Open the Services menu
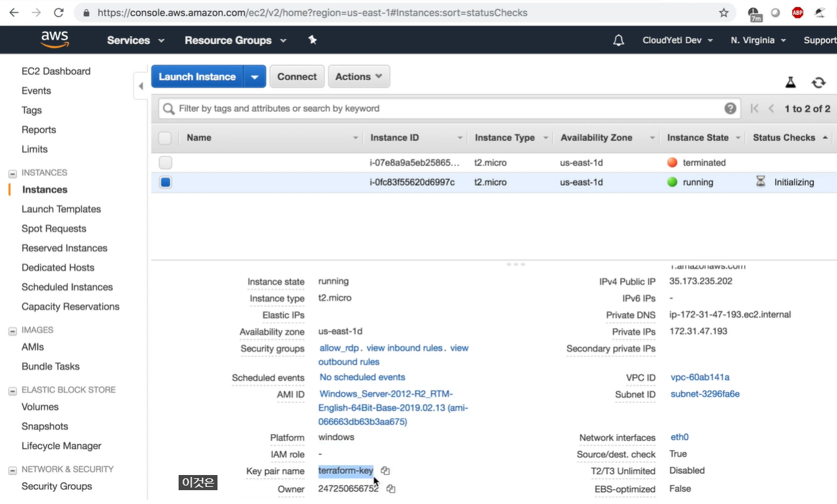Image resolution: width=837 pixels, height=504 pixels. click(136, 40)
